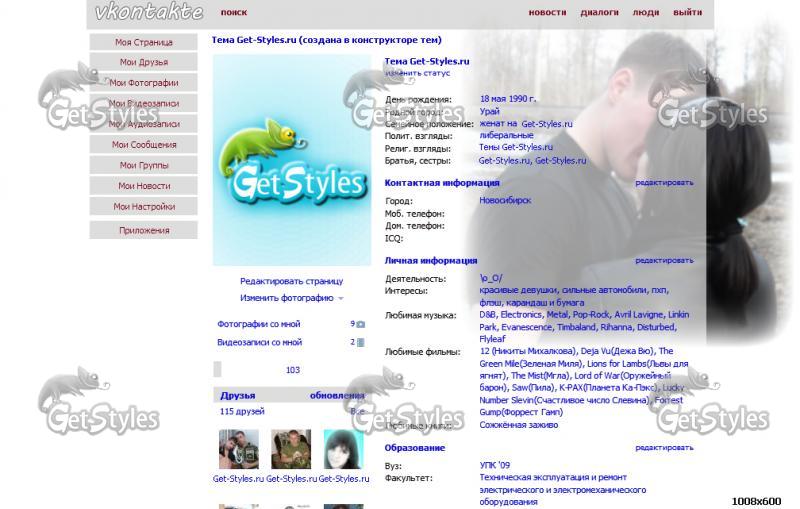Screen dimensions: 800x509
Task: Open third friend thumbnail with dark-haired girl
Action: pos(343,449)
